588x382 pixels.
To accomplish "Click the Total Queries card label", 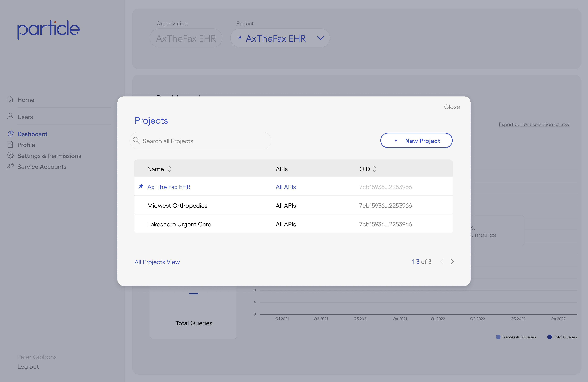I will (x=194, y=323).
